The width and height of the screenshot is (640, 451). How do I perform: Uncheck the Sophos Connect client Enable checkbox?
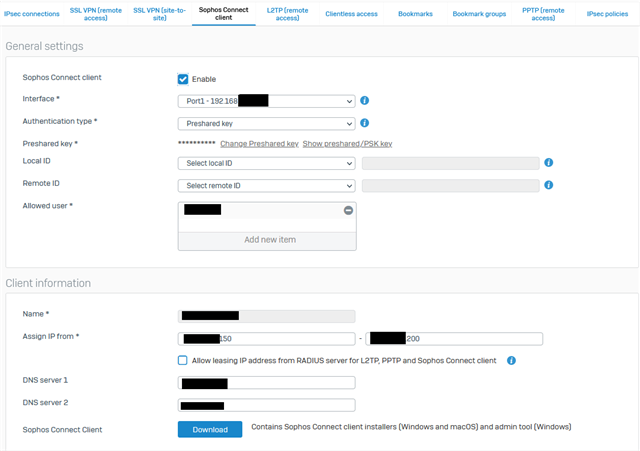183,79
